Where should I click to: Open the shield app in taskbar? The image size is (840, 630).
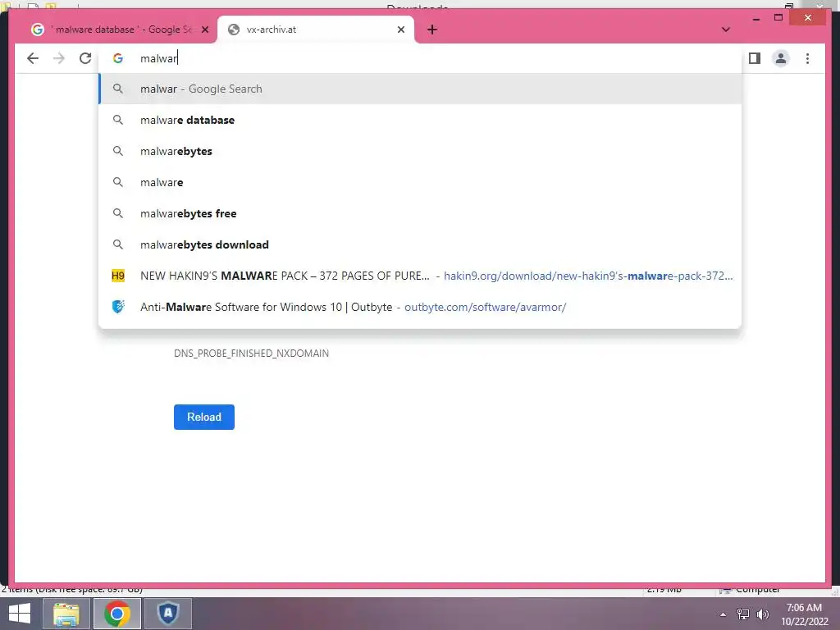167,614
